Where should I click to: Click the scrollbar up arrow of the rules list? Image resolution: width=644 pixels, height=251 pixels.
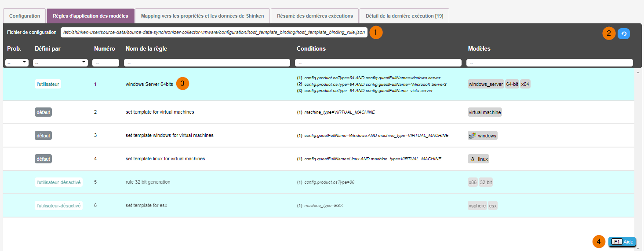637,71
